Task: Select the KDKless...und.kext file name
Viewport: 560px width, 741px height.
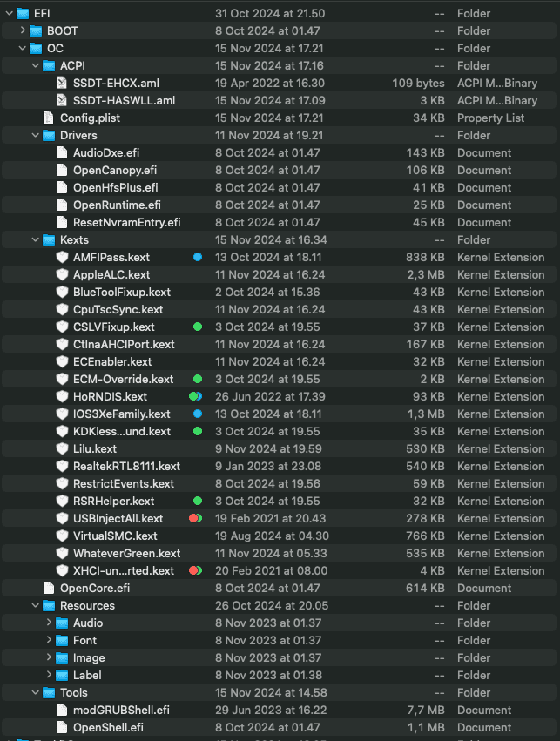Action: tap(121, 432)
